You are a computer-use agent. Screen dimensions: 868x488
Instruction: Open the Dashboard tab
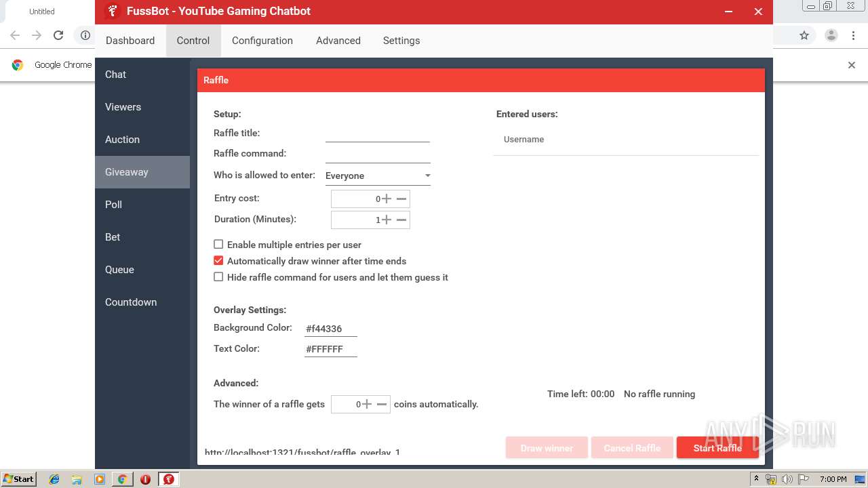[130, 41]
